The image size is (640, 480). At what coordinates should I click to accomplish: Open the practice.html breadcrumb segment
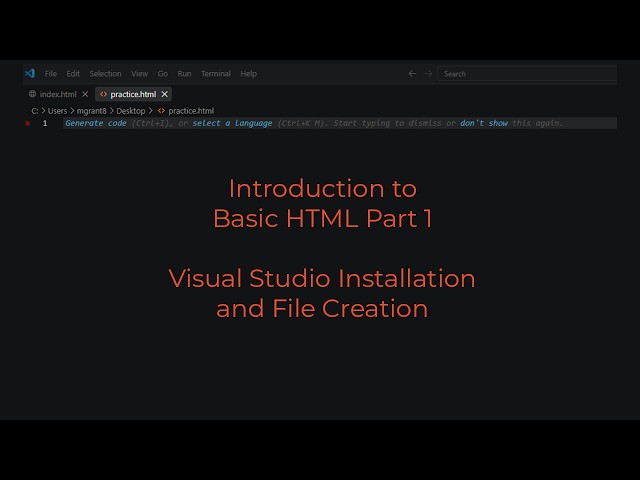(191, 111)
